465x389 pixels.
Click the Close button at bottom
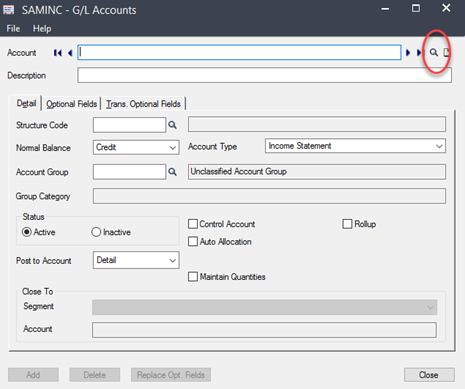(x=429, y=375)
